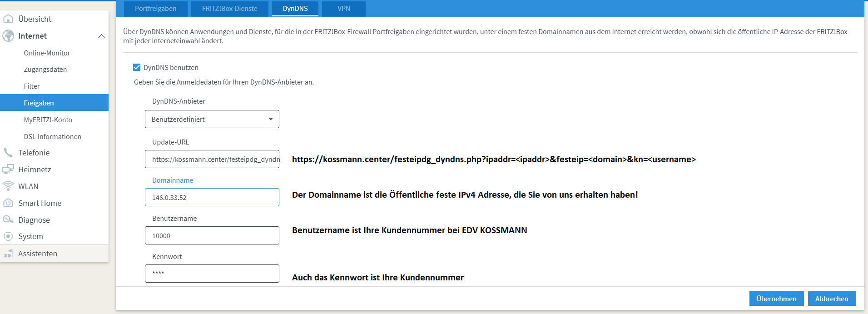This screenshot has height=314, width=868.
Task: Click the WLAN wifi icon
Action: click(x=8, y=186)
